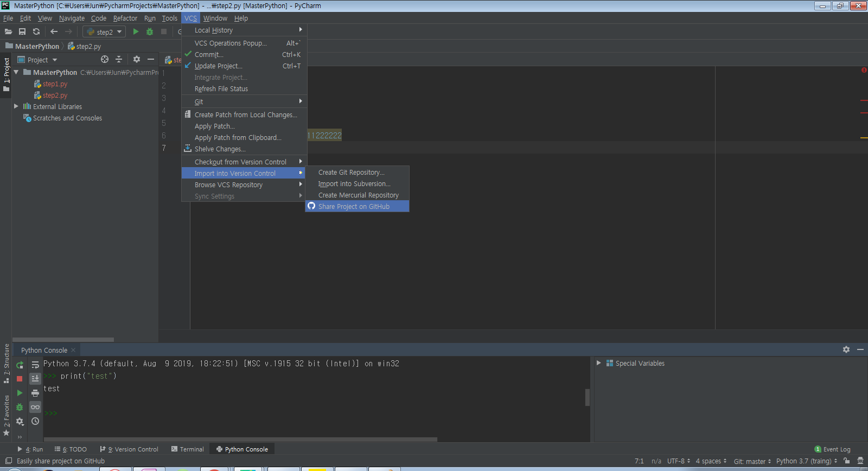Choose Create Mercurial Repository
This screenshot has width=868, height=471.
357,195
